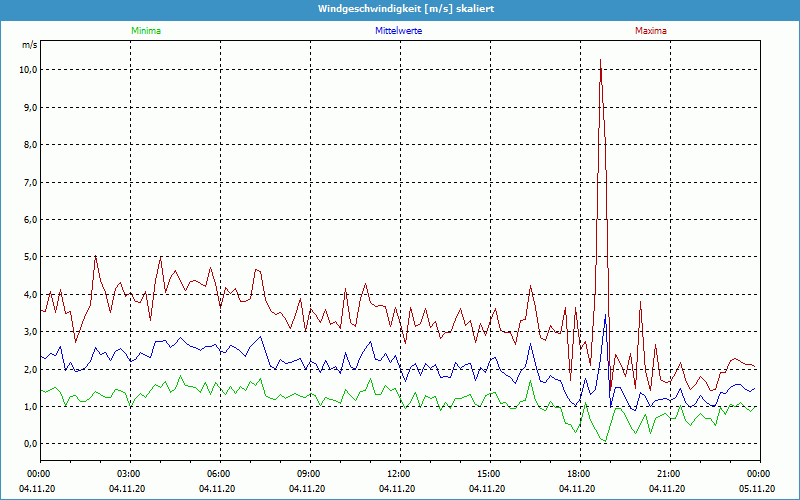Click the '05.11.20' date label
The image size is (800, 500).
click(x=758, y=489)
